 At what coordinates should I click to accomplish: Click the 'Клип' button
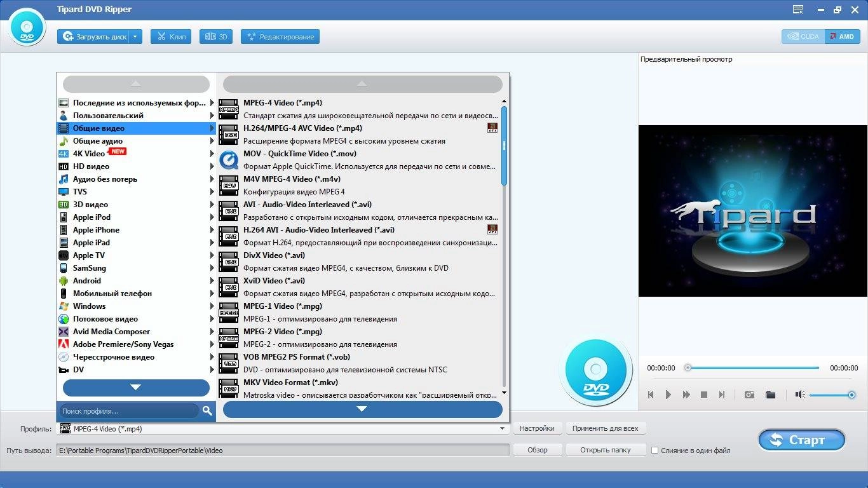click(x=171, y=37)
